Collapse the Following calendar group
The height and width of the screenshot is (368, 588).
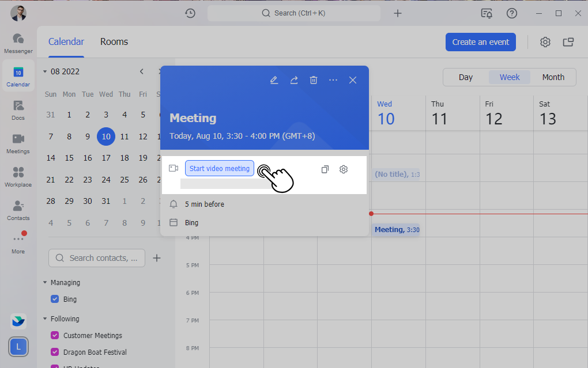pyautogui.click(x=46, y=318)
